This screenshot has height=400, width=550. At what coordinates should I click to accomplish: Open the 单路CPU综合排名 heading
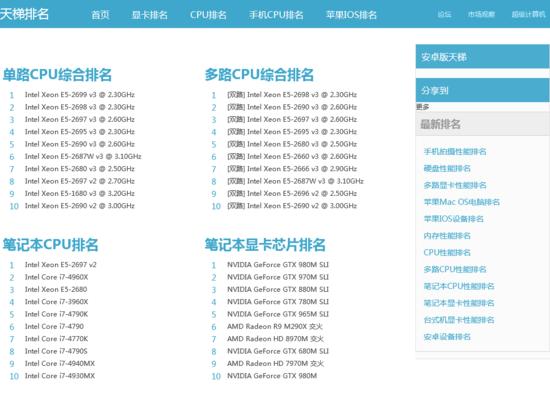57,75
